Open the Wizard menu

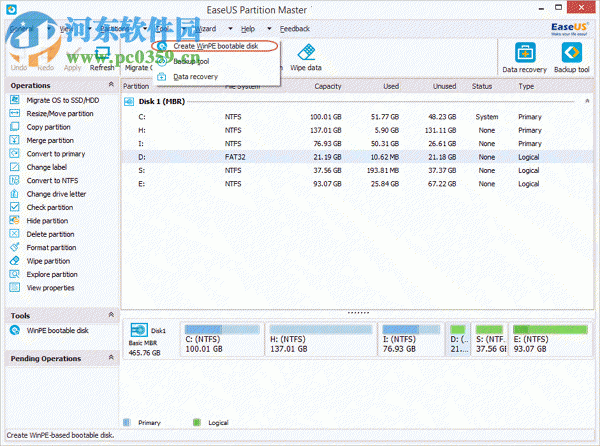(206, 29)
